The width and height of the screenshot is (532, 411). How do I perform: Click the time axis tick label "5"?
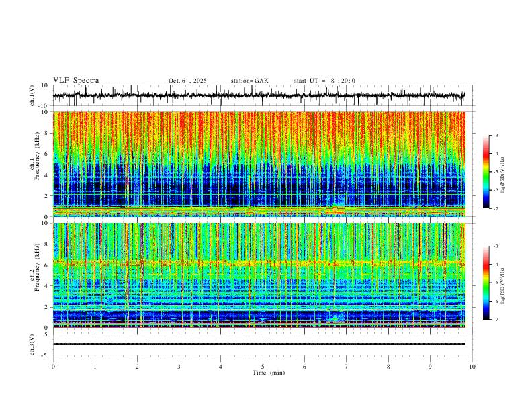click(263, 367)
